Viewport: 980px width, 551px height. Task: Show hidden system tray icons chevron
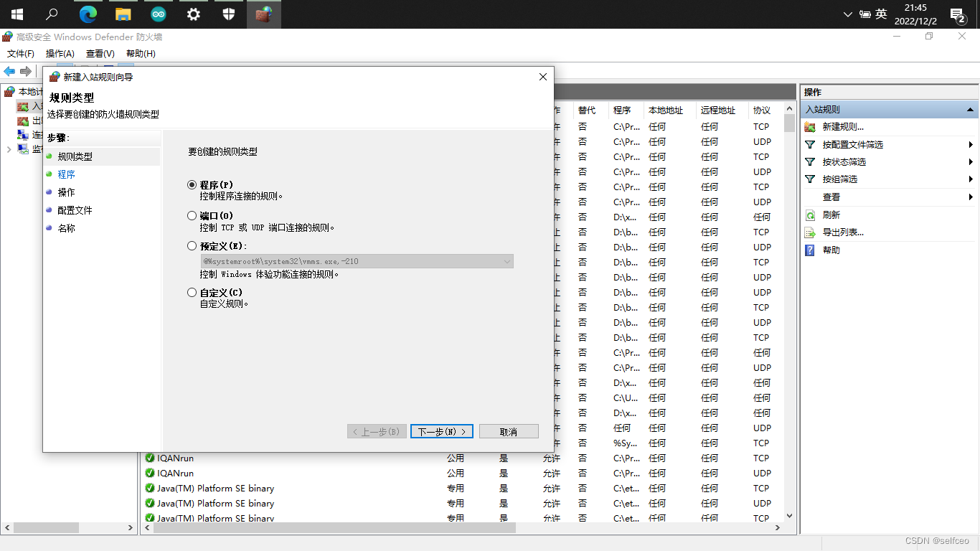[x=847, y=14]
